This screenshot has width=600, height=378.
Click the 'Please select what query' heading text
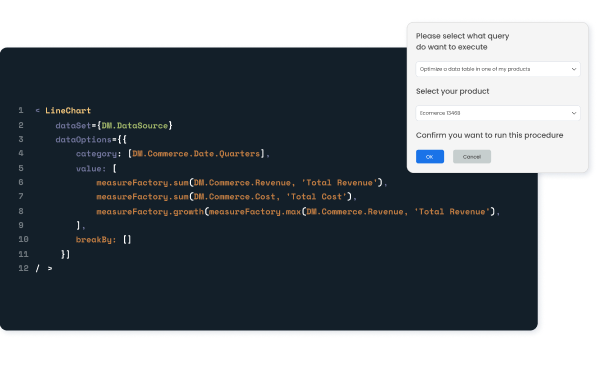(x=462, y=36)
